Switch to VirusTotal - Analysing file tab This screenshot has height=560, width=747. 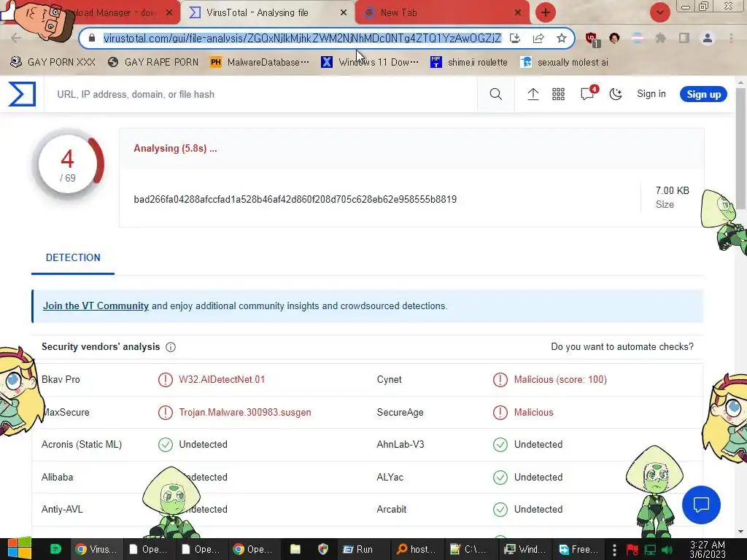click(258, 13)
